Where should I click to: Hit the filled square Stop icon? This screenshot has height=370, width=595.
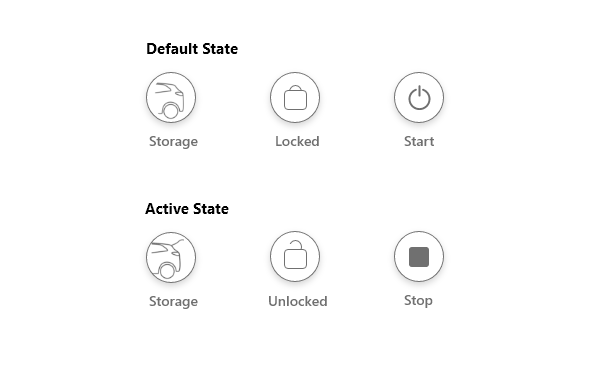[x=419, y=257]
